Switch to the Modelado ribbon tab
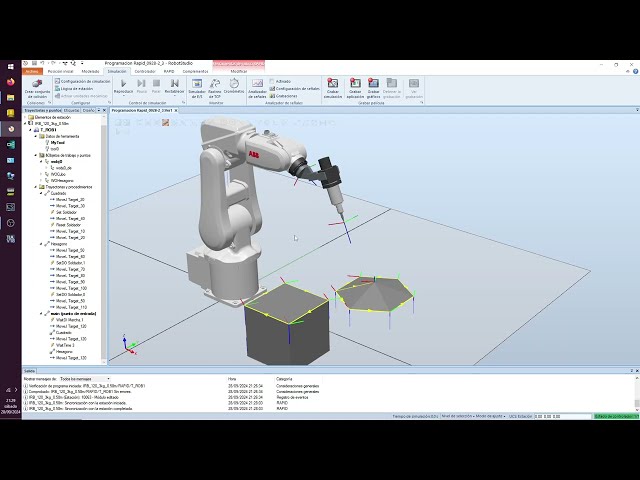Viewport: 640px width, 480px height. click(91, 71)
